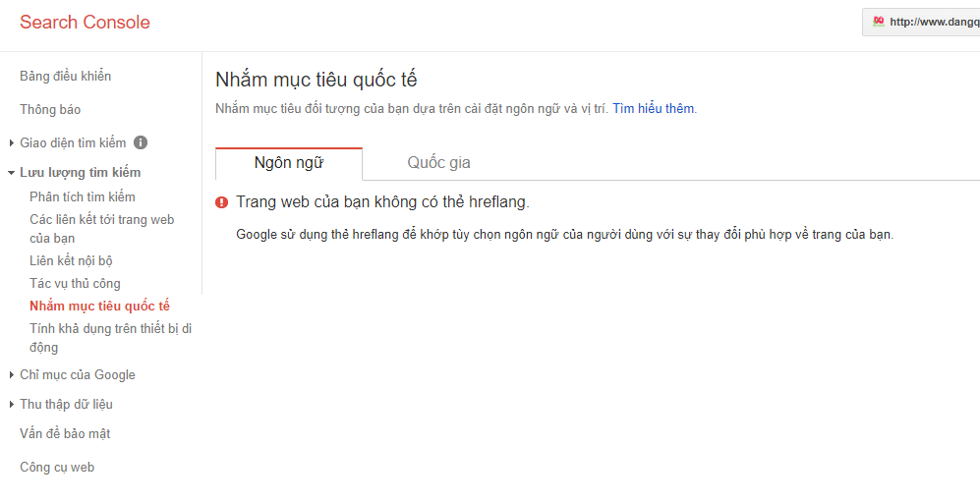The image size is (980, 503).
Task: Go to Thông báo in sidebar
Action: coord(50,110)
